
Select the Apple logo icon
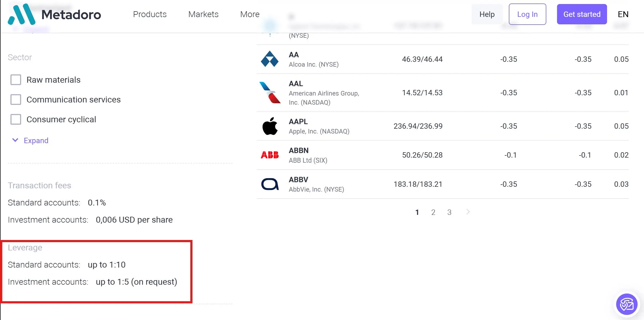(x=270, y=126)
